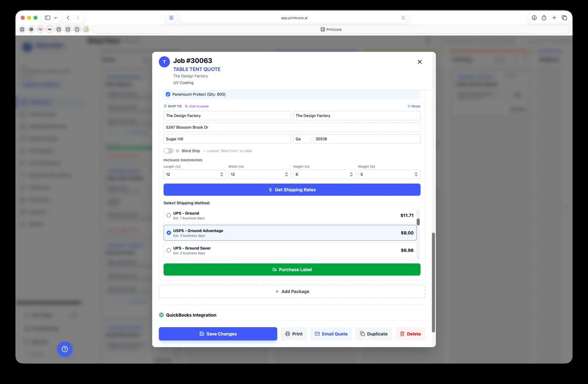Viewport: 588px width, 384px height.
Task: Duplicate this job
Action: tap(374, 334)
